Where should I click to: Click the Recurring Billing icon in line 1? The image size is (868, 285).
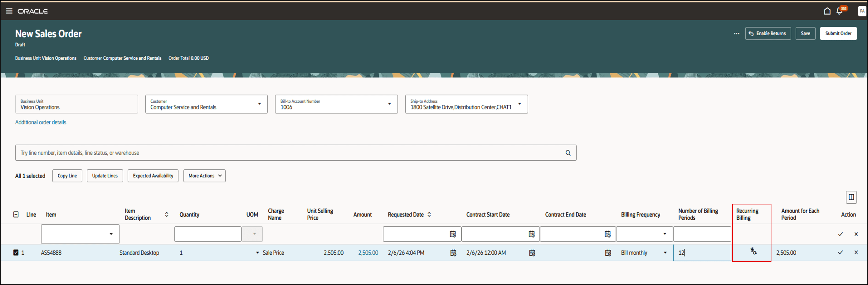(x=753, y=251)
